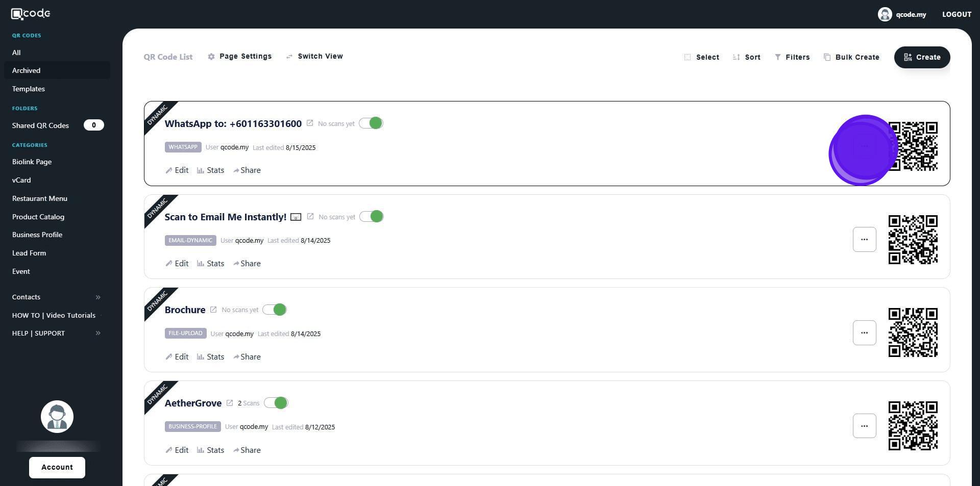
Task: Click the Qcode logo
Action: pyautogui.click(x=31, y=14)
